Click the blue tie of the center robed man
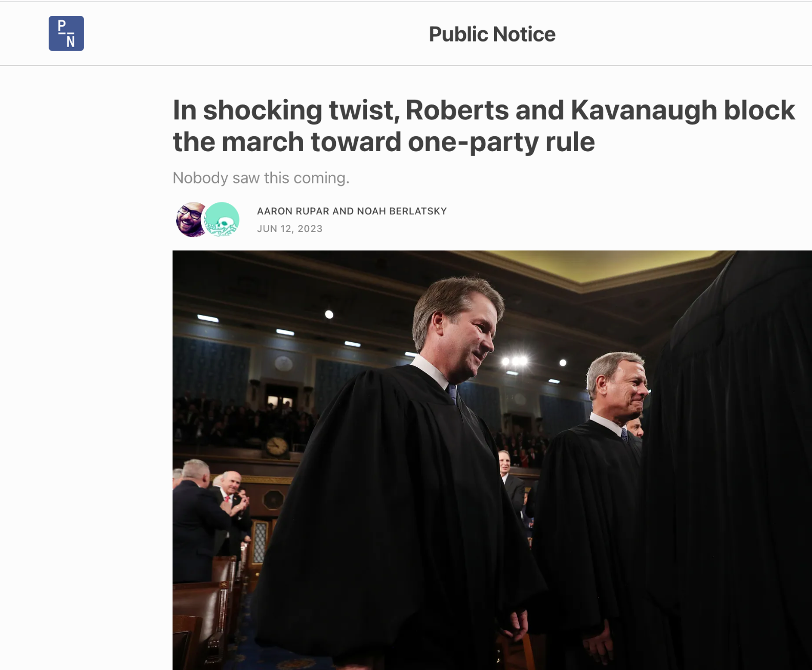This screenshot has height=670, width=812. pos(453,393)
